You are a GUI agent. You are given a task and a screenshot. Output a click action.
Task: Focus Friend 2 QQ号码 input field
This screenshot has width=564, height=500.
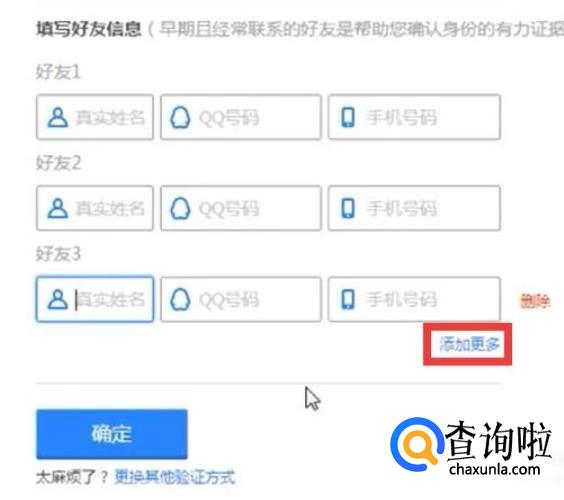pos(241,208)
